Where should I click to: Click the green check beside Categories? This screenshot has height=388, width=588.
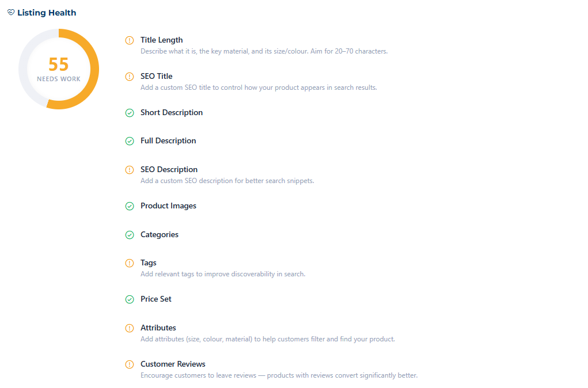(130, 235)
